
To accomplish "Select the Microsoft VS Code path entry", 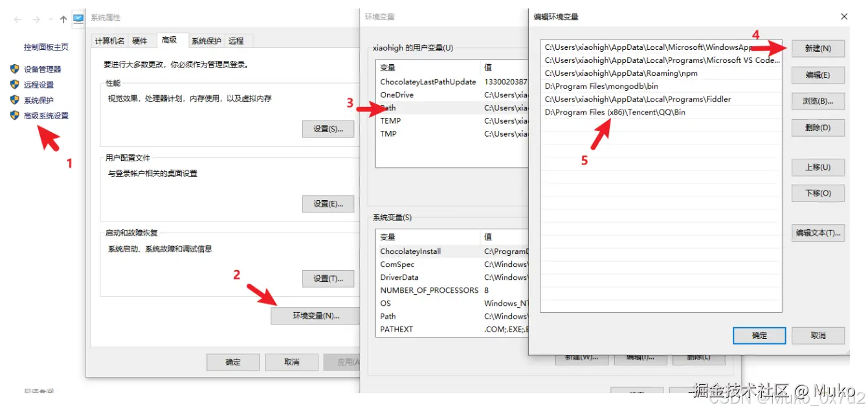I will pyautogui.click(x=661, y=60).
